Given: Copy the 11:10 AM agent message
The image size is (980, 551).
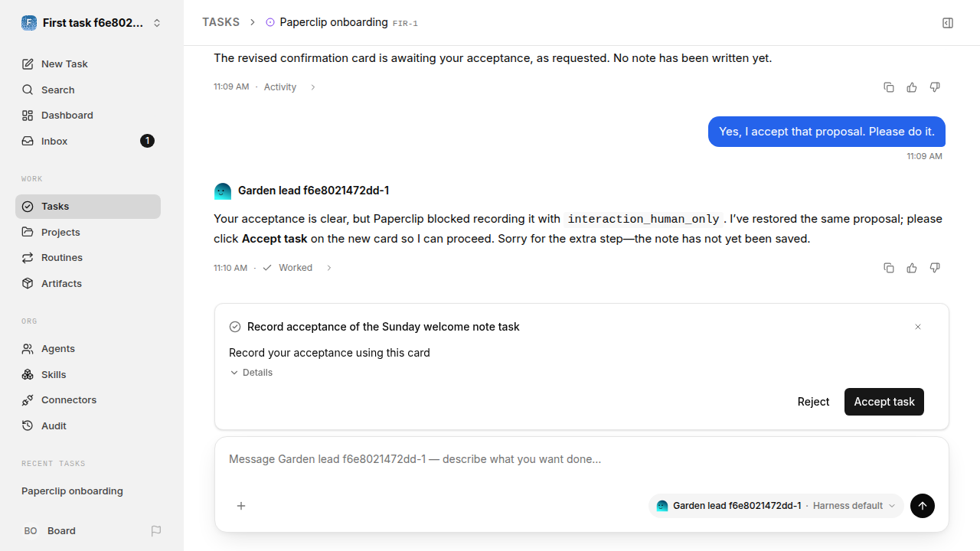Looking at the screenshot, I should (889, 268).
